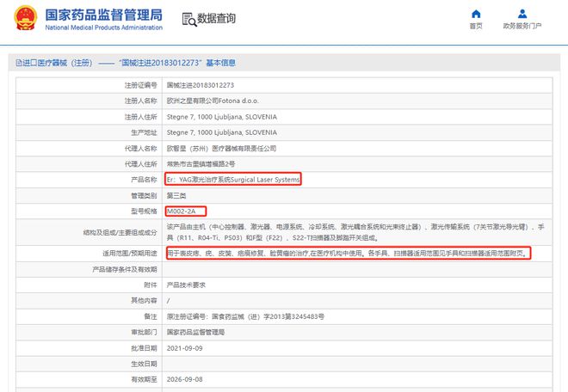Click the 管理类别 label cell
568x392 pixels.
click(90, 196)
